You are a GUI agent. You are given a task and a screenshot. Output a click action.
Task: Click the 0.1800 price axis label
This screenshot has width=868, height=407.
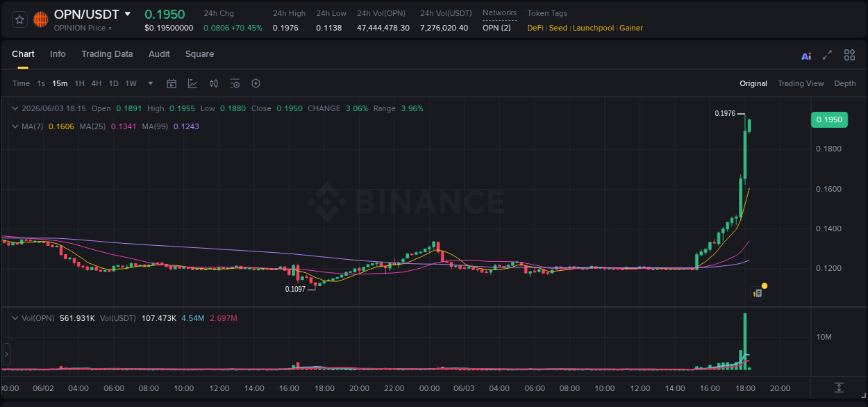[829, 149]
